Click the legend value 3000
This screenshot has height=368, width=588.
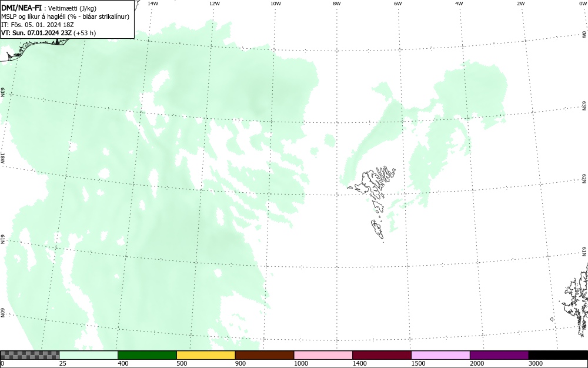536,363
